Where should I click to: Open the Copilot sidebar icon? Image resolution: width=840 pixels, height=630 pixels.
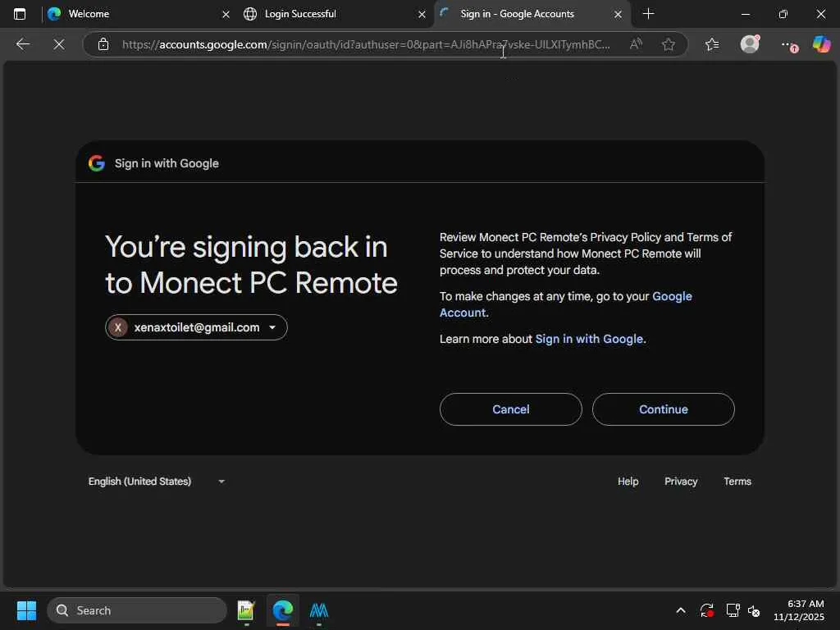821,44
